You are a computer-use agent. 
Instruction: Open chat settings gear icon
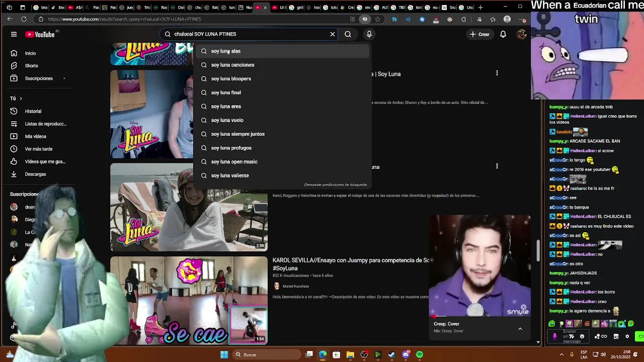[627, 336]
